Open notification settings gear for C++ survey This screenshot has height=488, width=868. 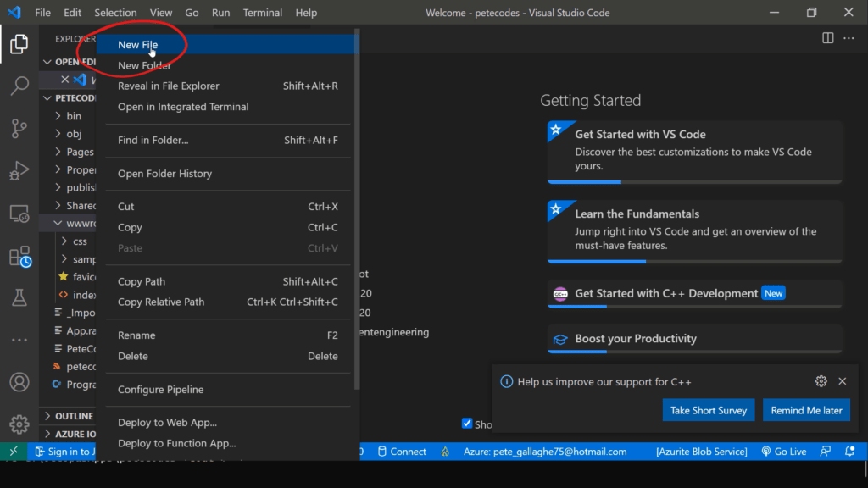(821, 381)
